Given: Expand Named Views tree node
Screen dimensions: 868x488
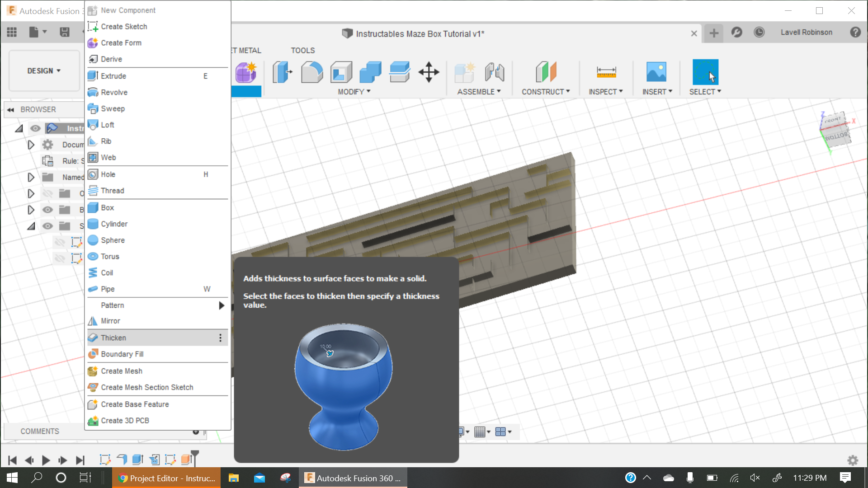Looking at the screenshot, I should (31, 177).
